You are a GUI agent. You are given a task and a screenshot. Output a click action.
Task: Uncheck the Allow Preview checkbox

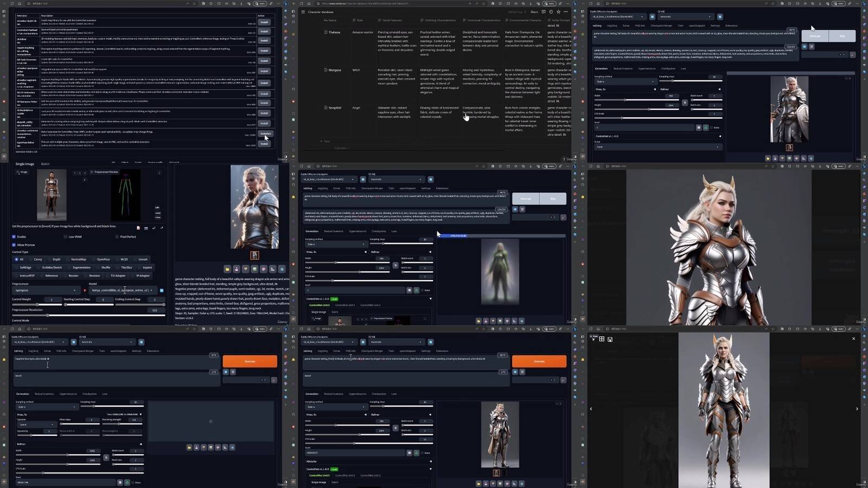coord(14,245)
